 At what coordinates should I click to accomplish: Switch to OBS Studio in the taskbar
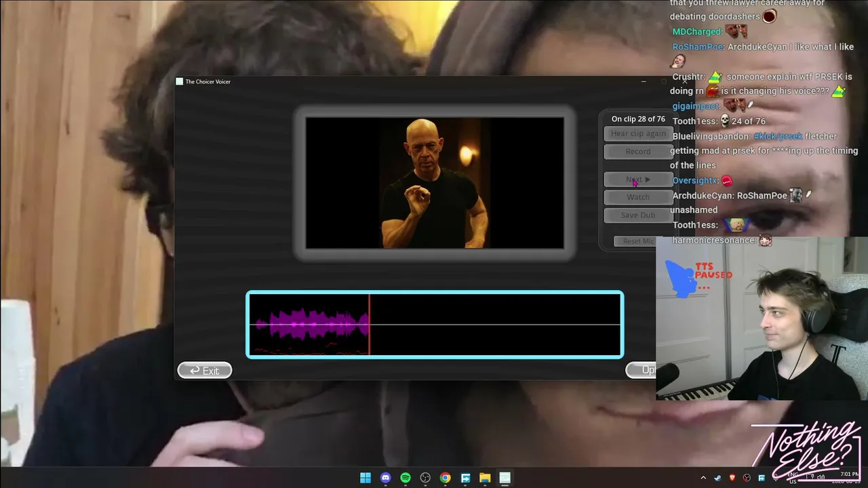tap(425, 478)
